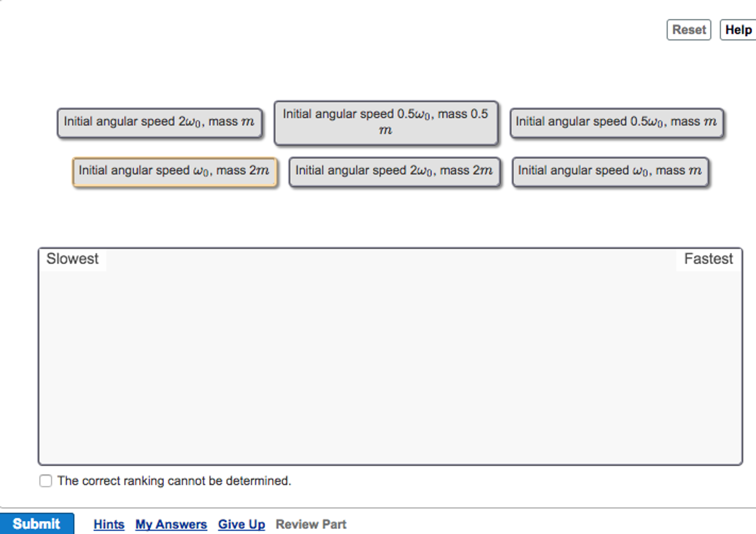Screen dimensions: 756x534
Task: Click the Fastest label in ranking box
Action: point(708,259)
